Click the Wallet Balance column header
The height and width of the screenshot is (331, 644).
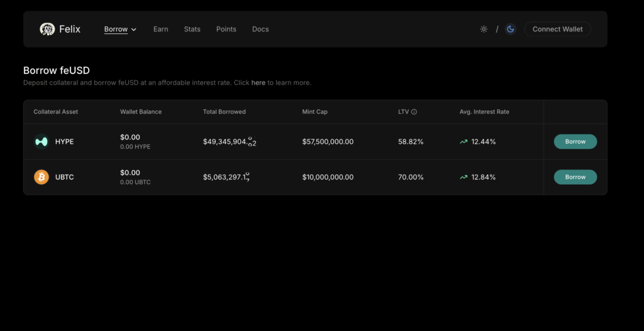point(141,112)
